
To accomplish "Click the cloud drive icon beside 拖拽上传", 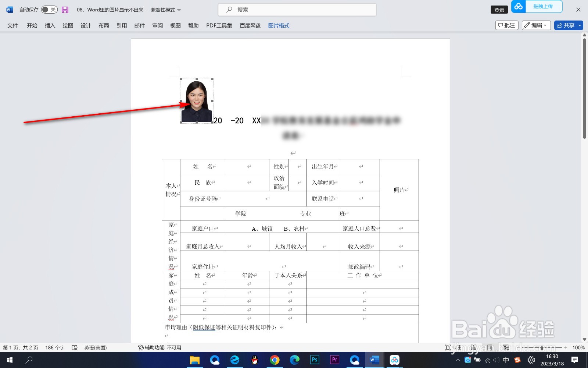I will [x=518, y=6].
